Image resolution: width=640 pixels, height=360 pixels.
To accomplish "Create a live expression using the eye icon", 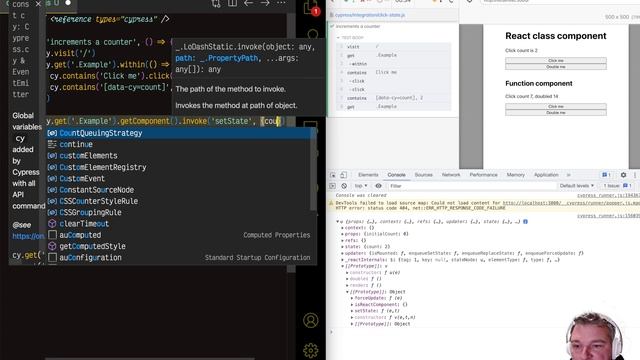I will coord(378,186).
